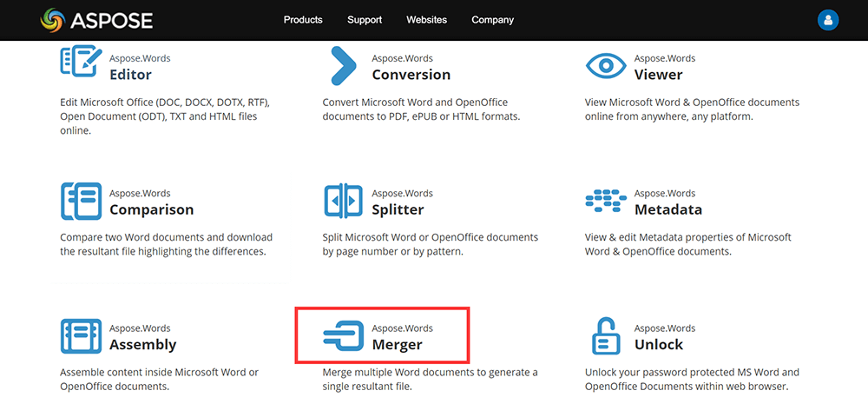Click the ASPOSE brand name text
This screenshot has width=868, height=404.
point(111,20)
